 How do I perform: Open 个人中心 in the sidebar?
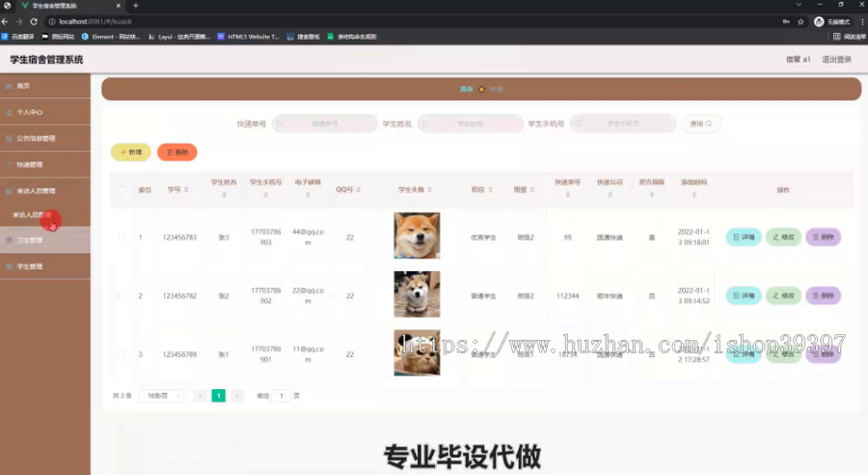pos(44,112)
